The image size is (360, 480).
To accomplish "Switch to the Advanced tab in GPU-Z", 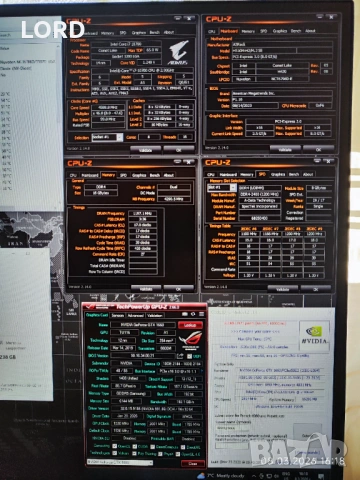I will pos(135,315).
